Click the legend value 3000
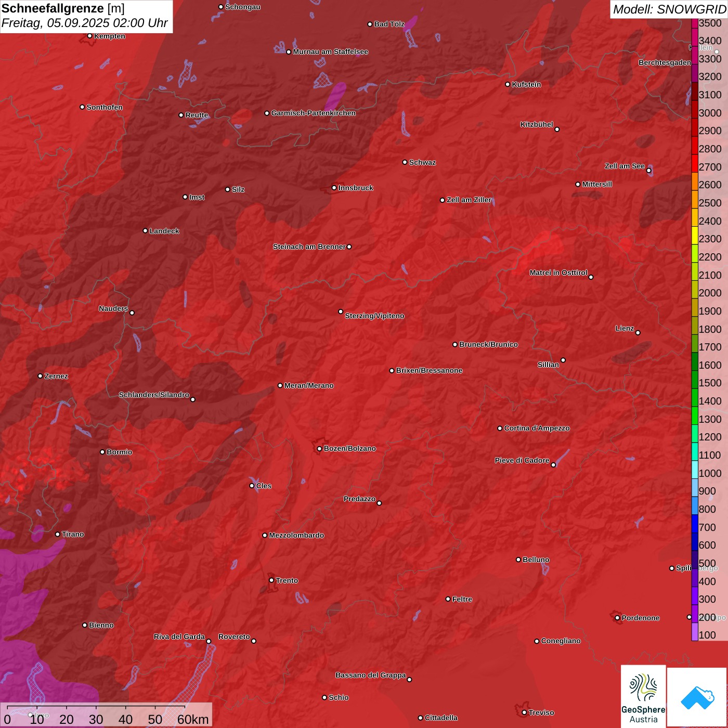 pos(710,113)
